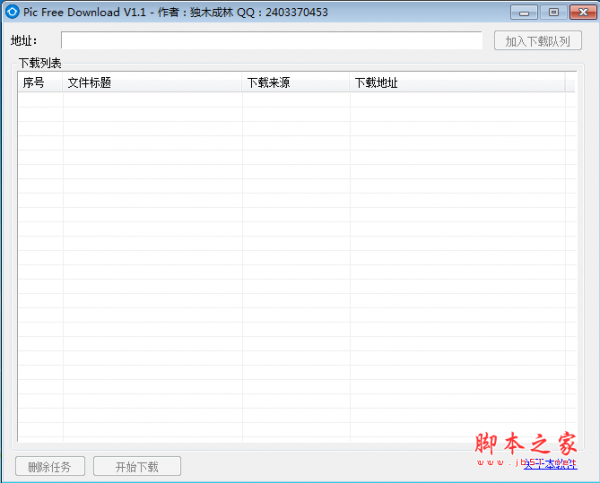The width and height of the screenshot is (600, 483).
Task: Close the Pic Free Download window
Action: (x=583, y=13)
